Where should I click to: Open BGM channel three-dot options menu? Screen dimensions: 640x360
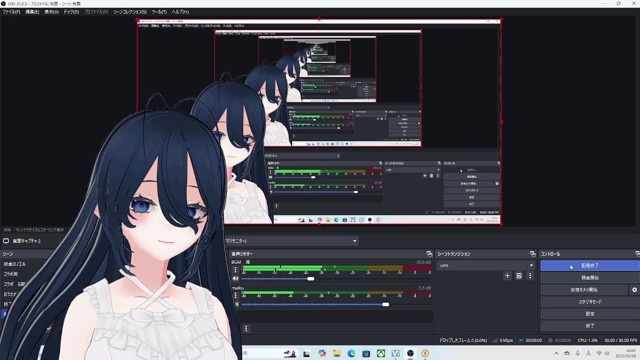pyautogui.click(x=236, y=269)
